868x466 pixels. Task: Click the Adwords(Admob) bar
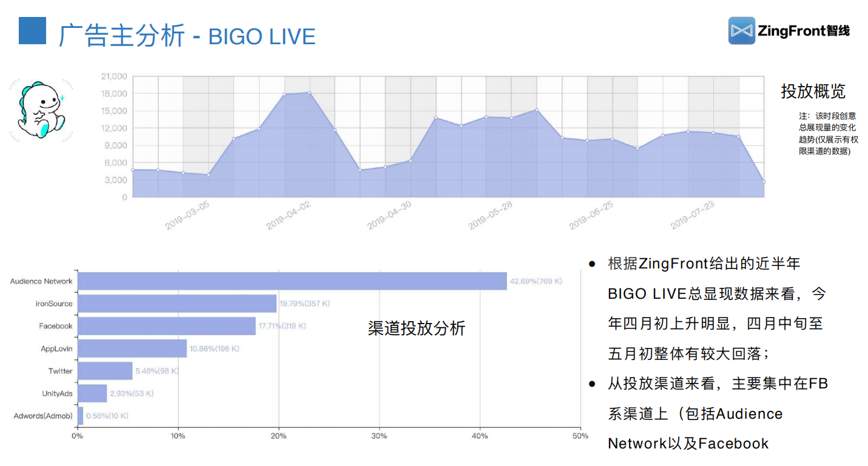[80, 416]
